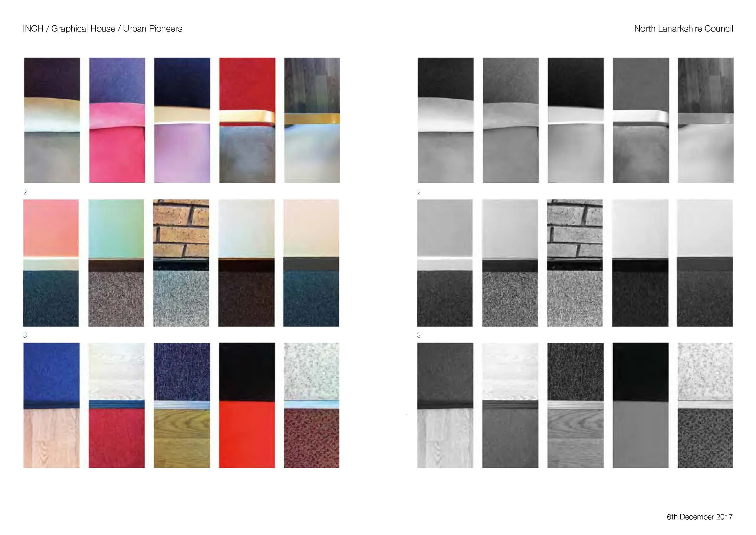The height and width of the screenshot is (535, 756).
Task: Click the "North Lanarkshire Council" heading
Action: [x=683, y=29]
